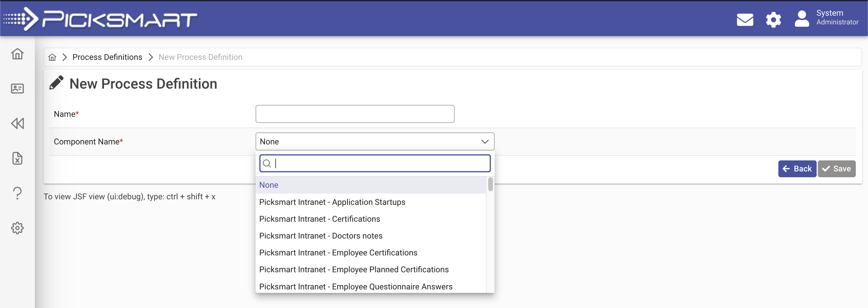Select the None option in list

370,185
